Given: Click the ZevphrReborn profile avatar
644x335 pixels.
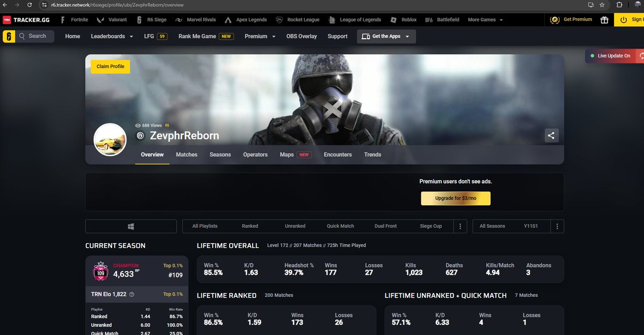Looking at the screenshot, I should pyautogui.click(x=110, y=140).
